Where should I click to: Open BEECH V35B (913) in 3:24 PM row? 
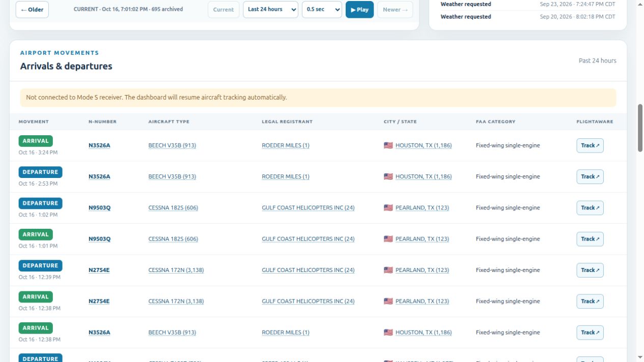coord(172,145)
